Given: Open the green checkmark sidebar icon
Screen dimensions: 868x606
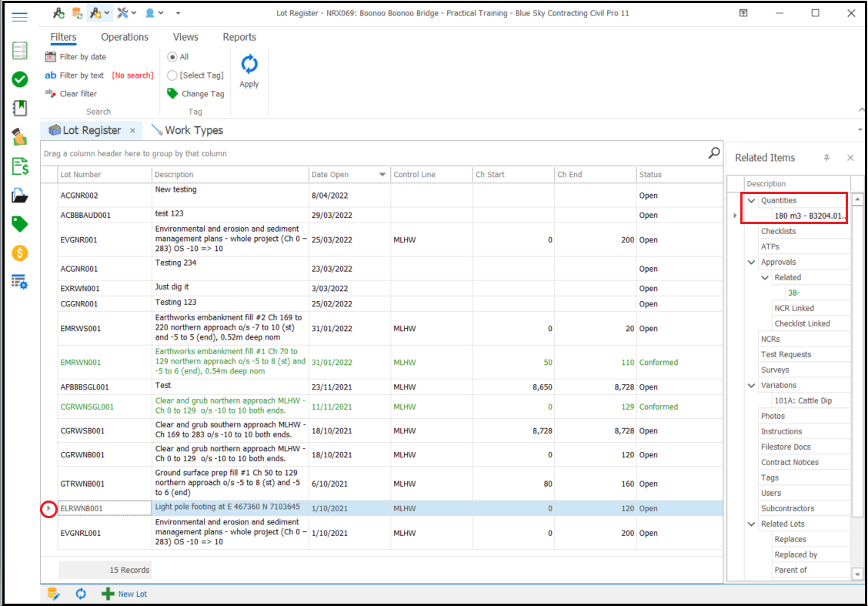Looking at the screenshot, I should (x=20, y=79).
